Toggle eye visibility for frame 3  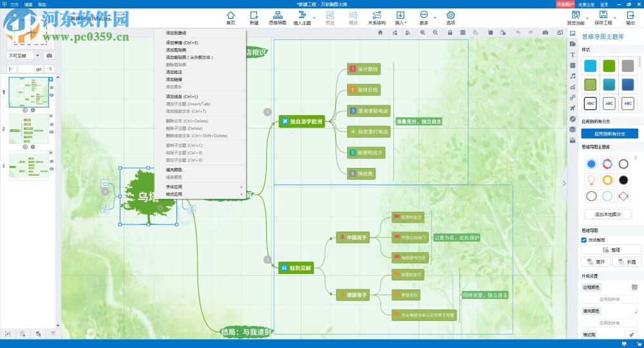coord(52,169)
